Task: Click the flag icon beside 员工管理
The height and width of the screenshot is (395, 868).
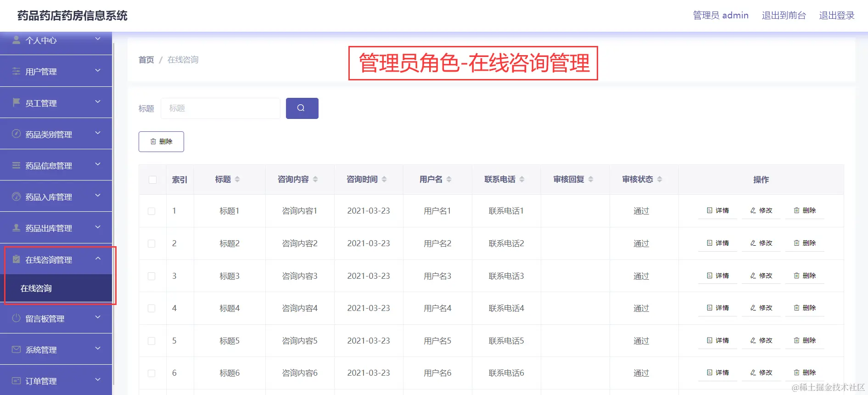Action: tap(16, 102)
